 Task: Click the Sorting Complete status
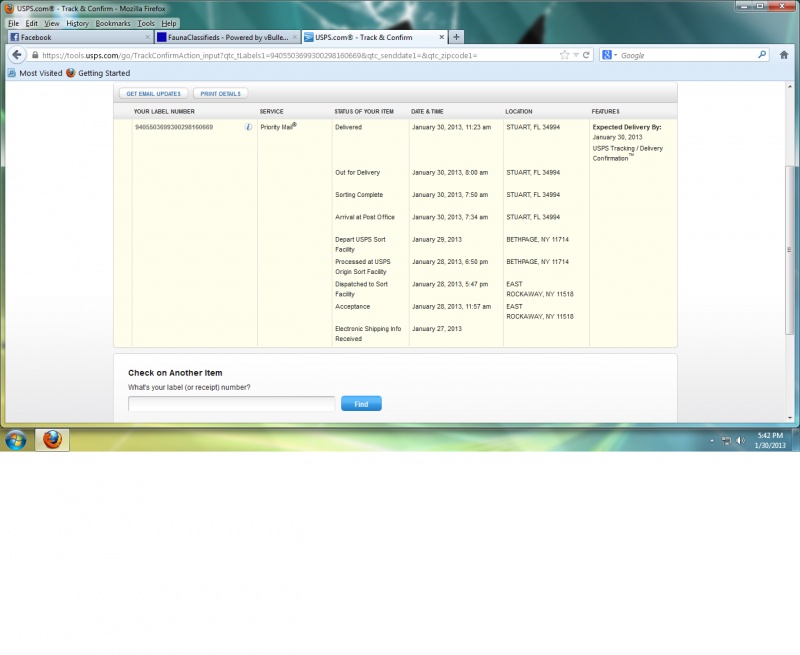[x=359, y=195]
